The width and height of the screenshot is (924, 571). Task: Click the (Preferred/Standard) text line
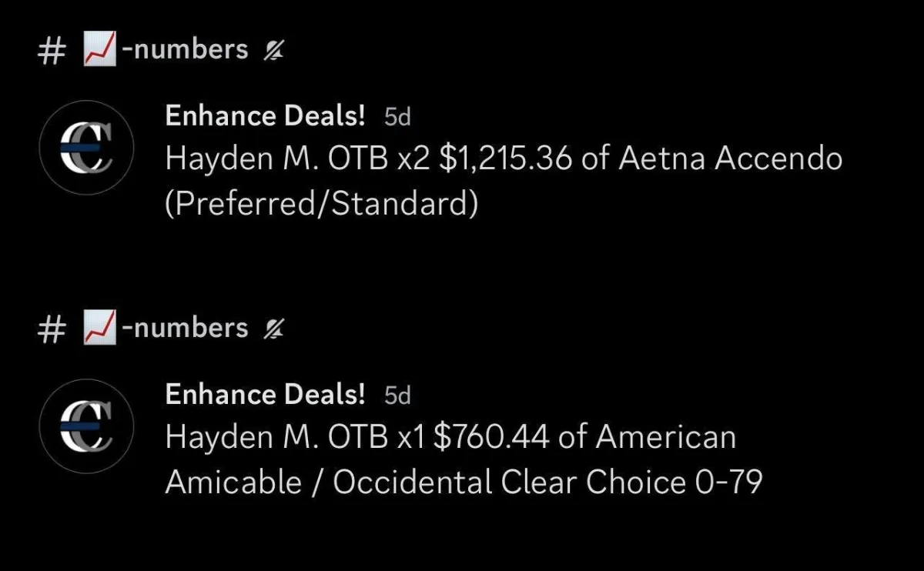(322, 205)
